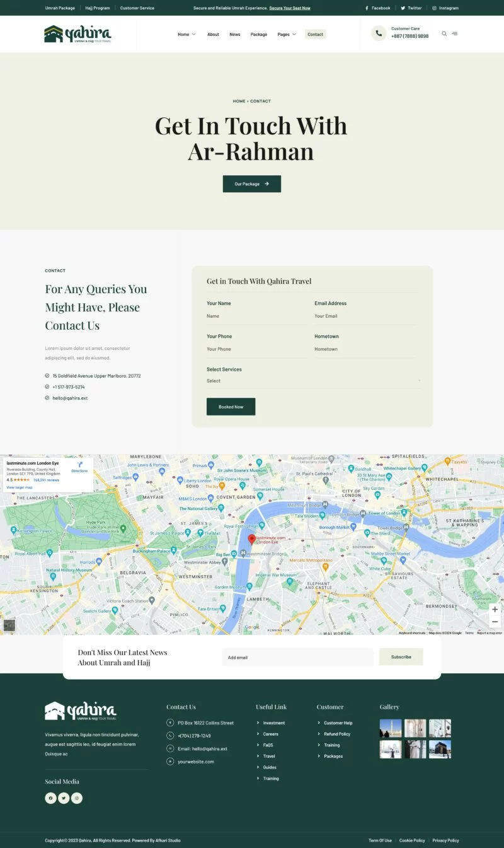Open the hamburger menu icon in header
Viewport: 504px width, 848px height.
[455, 34]
